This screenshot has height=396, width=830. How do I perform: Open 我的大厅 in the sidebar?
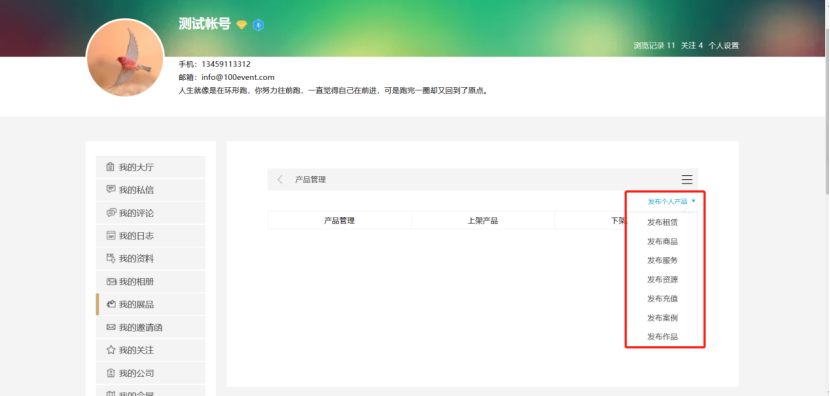(150, 167)
